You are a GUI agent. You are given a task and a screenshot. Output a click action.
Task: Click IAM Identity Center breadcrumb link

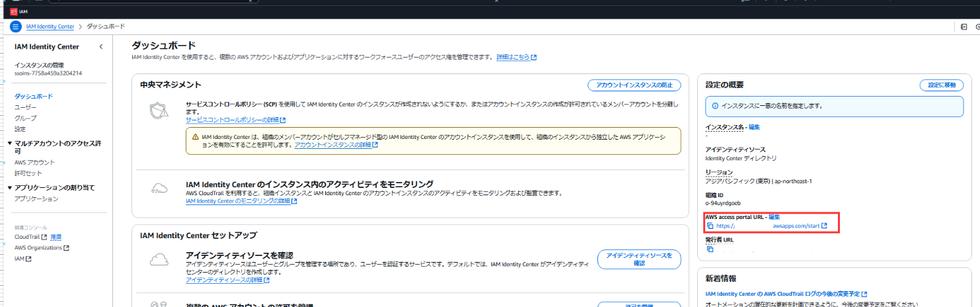[50, 26]
